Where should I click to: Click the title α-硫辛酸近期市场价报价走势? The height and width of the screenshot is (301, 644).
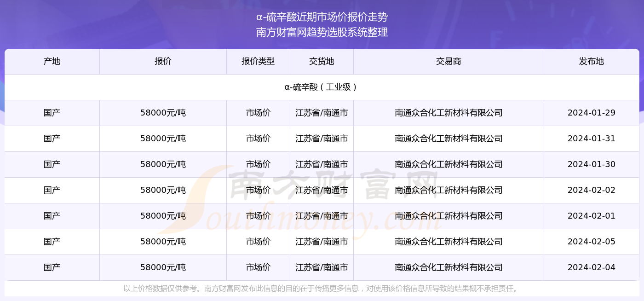322,17
